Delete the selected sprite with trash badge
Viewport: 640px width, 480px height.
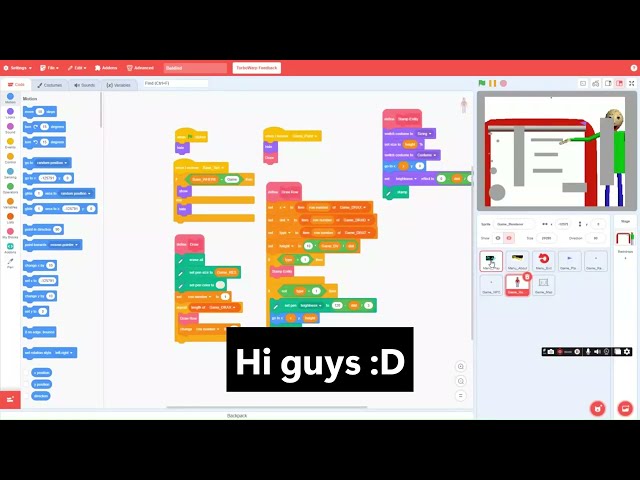point(527,277)
